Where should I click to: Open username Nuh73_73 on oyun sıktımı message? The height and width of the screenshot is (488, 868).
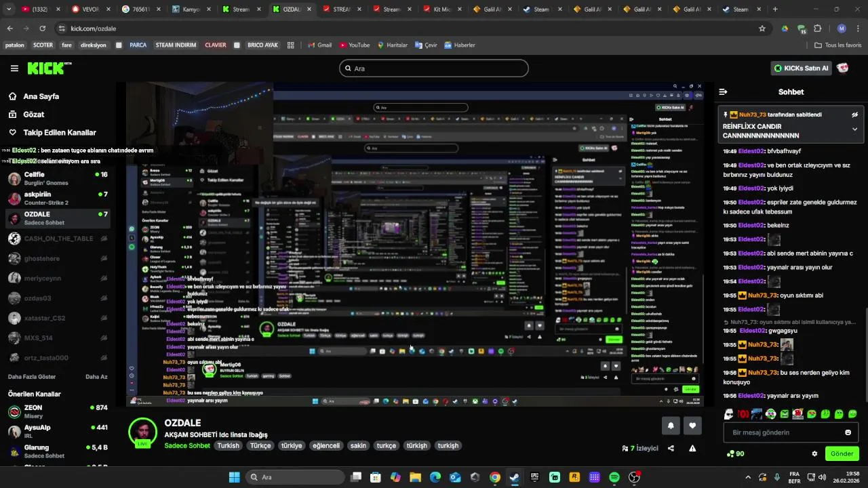[x=762, y=296]
